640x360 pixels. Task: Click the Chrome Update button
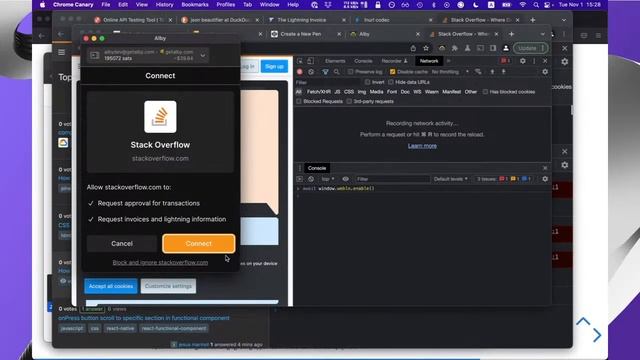coord(530,48)
